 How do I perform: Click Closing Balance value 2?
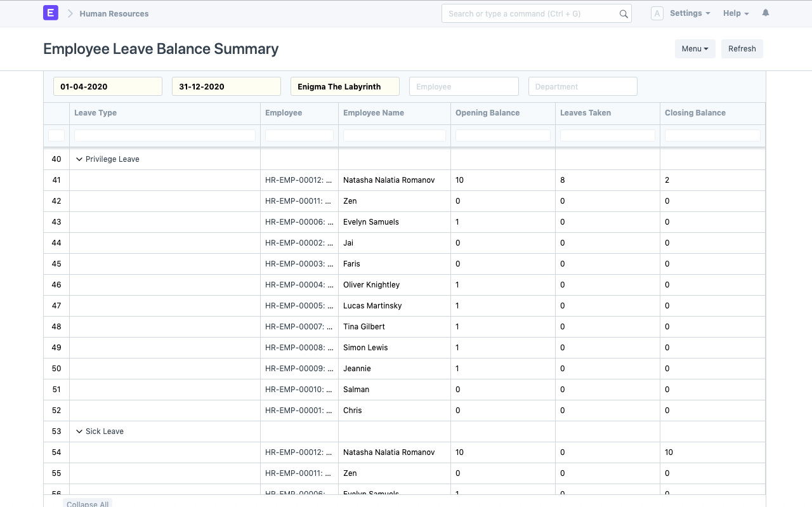[x=712, y=180]
